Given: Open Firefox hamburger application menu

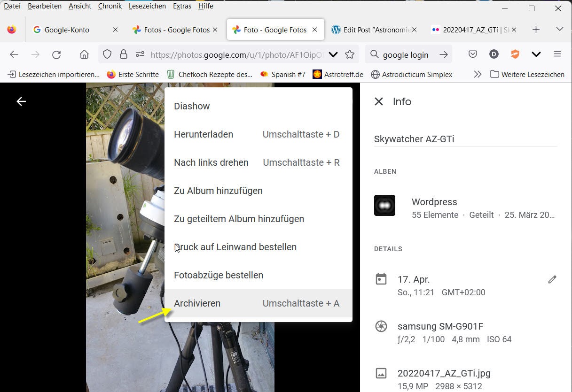Looking at the screenshot, I should [x=557, y=54].
